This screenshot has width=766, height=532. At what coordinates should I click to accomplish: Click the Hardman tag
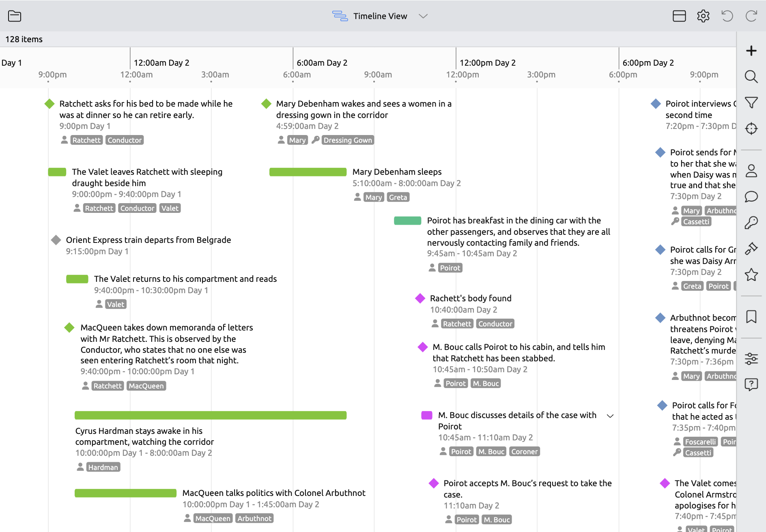pyautogui.click(x=103, y=468)
